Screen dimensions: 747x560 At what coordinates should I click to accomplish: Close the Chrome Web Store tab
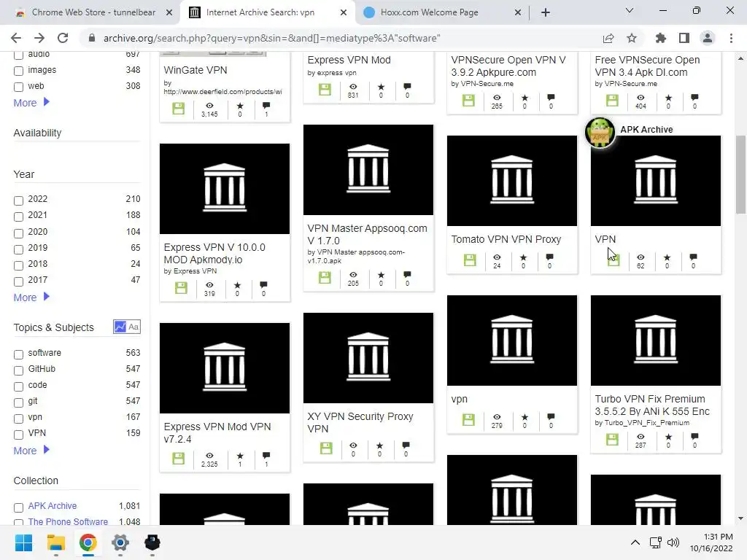point(169,12)
